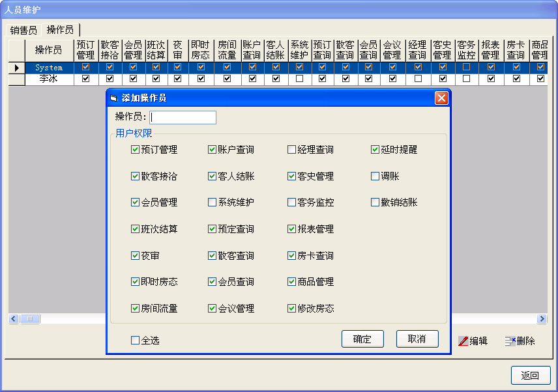Disable the 延时提醒 permission
Image resolution: width=558 pixels, height=392 pixels.
pyautogui.click(x=375, y=150)
